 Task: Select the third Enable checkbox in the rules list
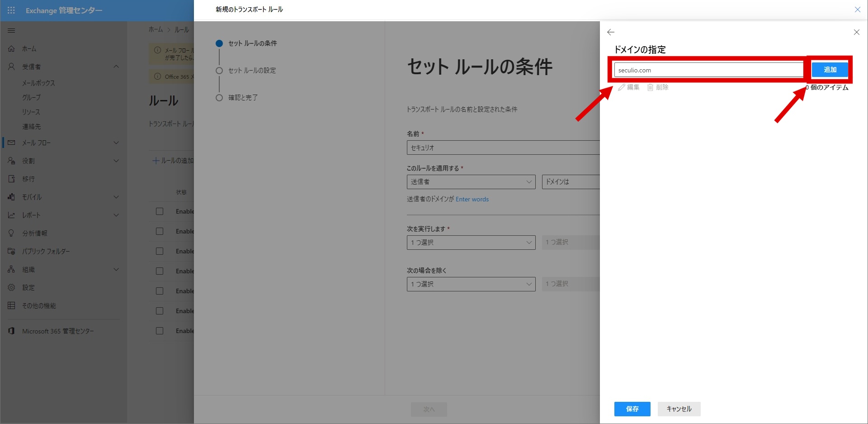[159, 251]
